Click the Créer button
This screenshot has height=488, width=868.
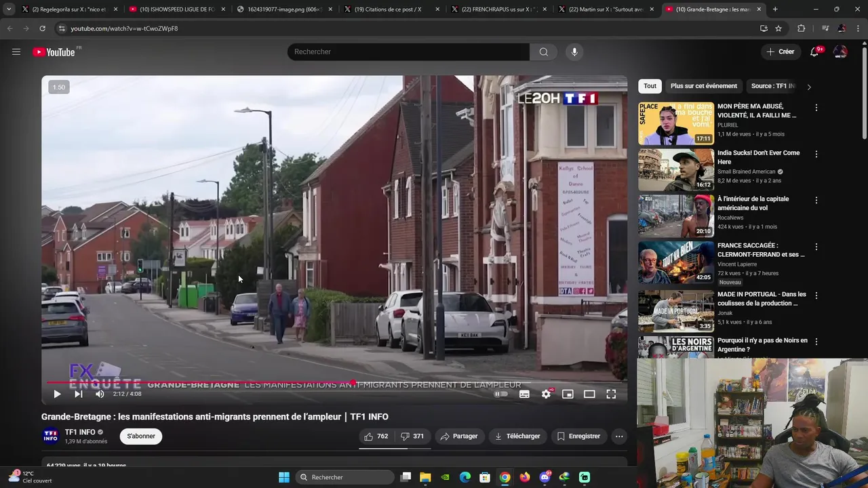point(780,52)
